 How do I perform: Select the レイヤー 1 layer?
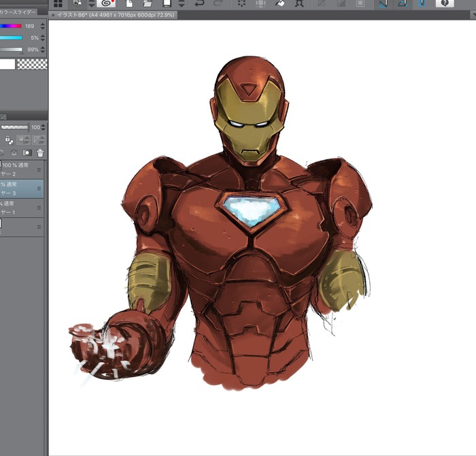coord(18,208)
